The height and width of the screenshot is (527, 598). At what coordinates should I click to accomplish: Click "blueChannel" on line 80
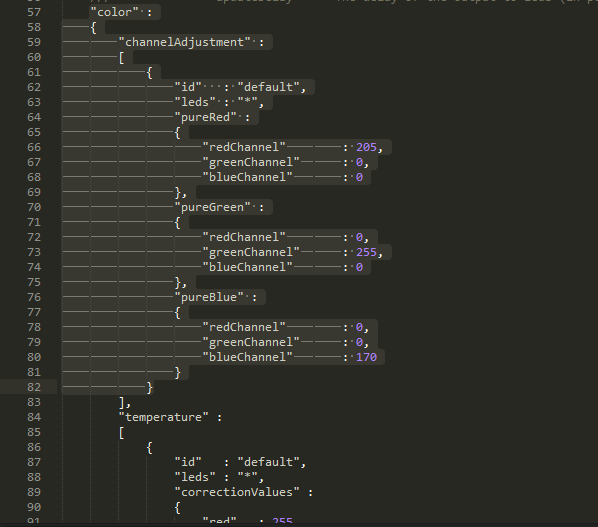click(x=248, y=357)
